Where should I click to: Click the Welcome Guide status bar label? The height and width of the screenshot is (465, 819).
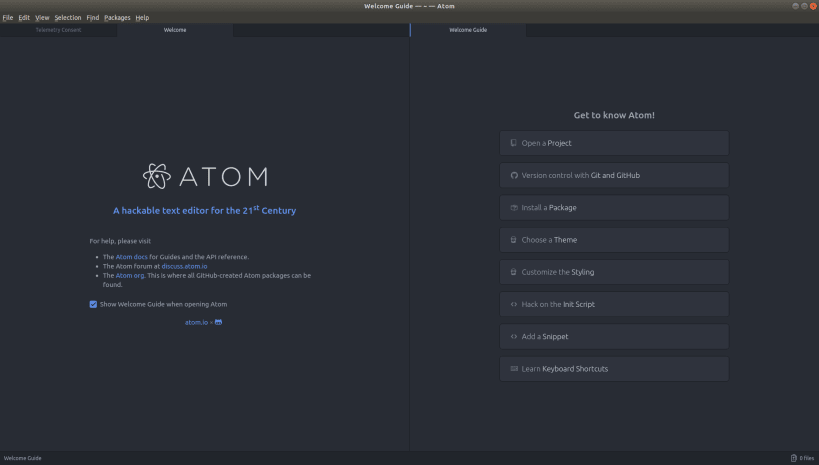click(22, 458)
